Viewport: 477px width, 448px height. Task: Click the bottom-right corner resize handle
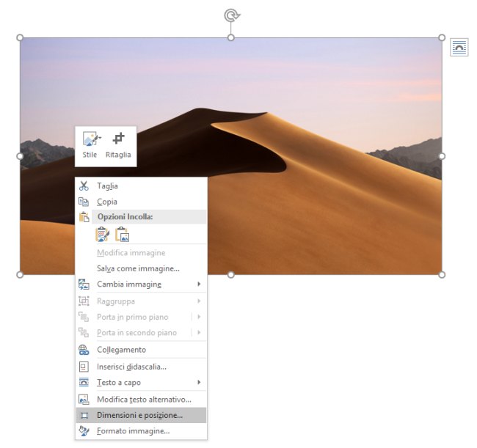point(442,275)
